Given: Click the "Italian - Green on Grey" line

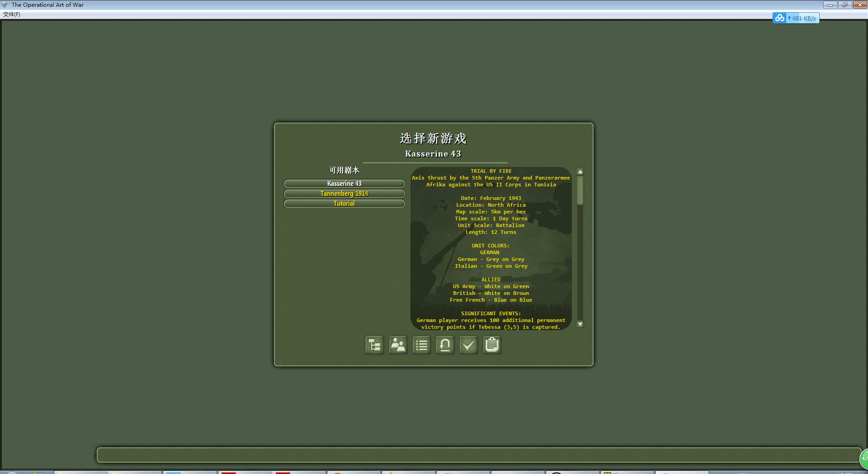Looking at the screenshot, I should click(491, 266).
